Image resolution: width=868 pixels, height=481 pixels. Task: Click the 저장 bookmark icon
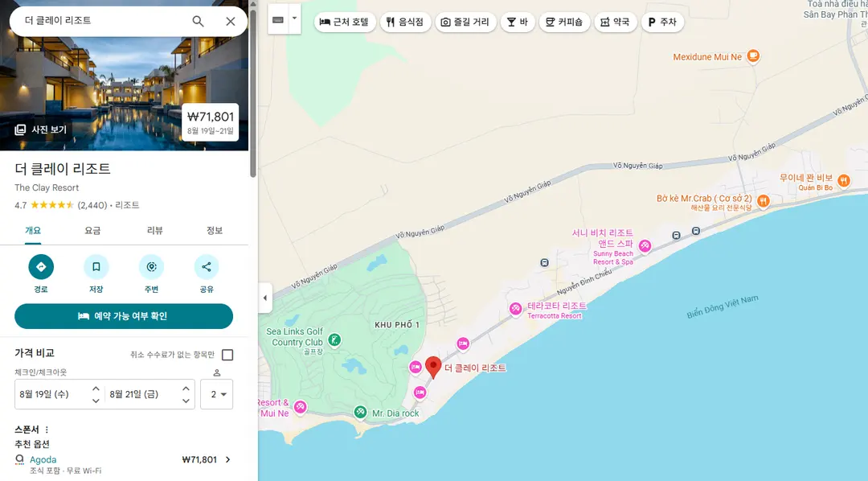click(96, 267)
